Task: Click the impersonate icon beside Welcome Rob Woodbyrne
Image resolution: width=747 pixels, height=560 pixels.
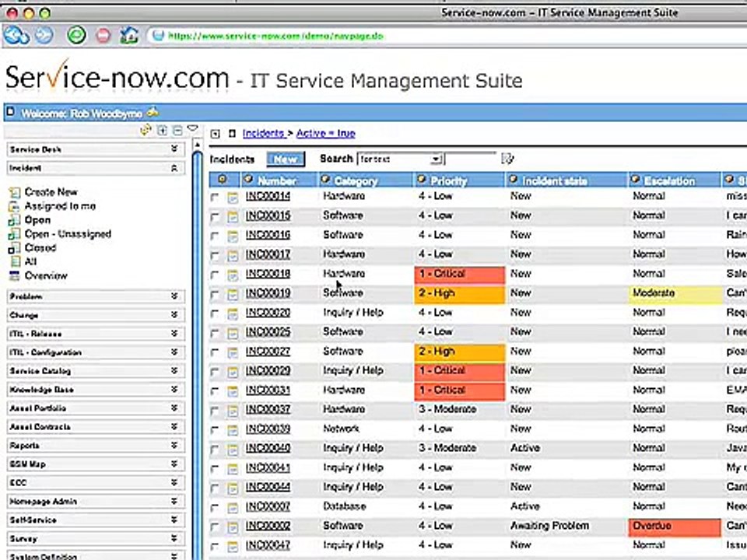Action: coord(153,112)
